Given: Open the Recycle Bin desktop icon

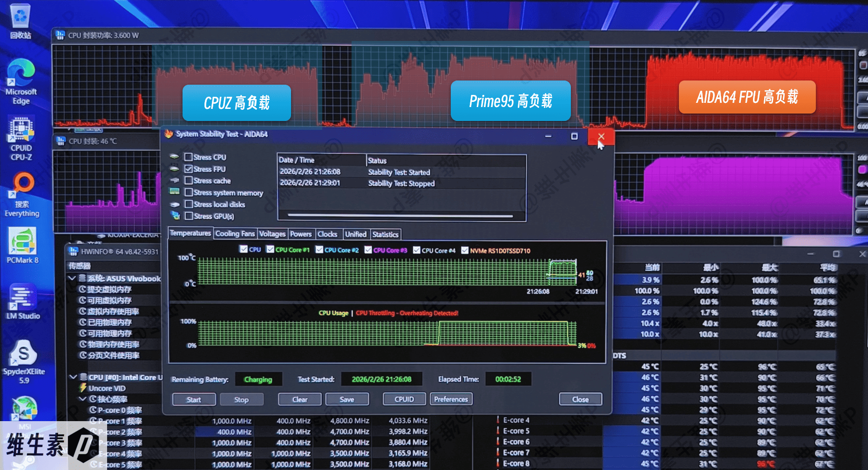Looking at the screenshot, I should (20, 19).
